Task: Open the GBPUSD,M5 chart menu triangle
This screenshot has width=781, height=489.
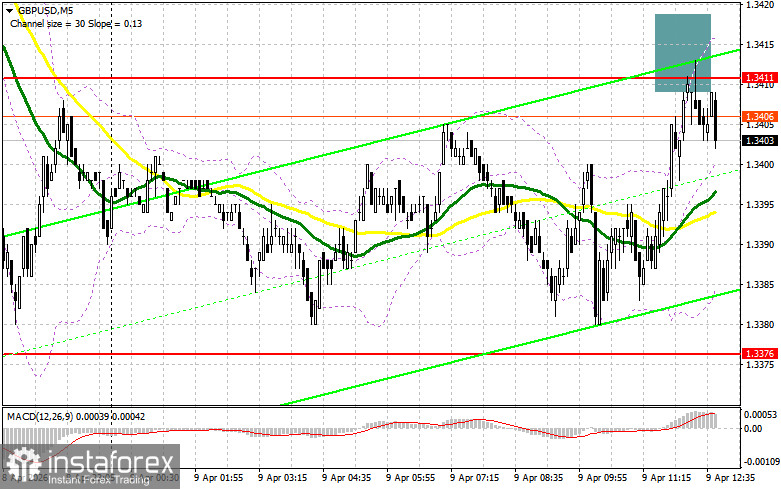Action: [x=9, y=9]
